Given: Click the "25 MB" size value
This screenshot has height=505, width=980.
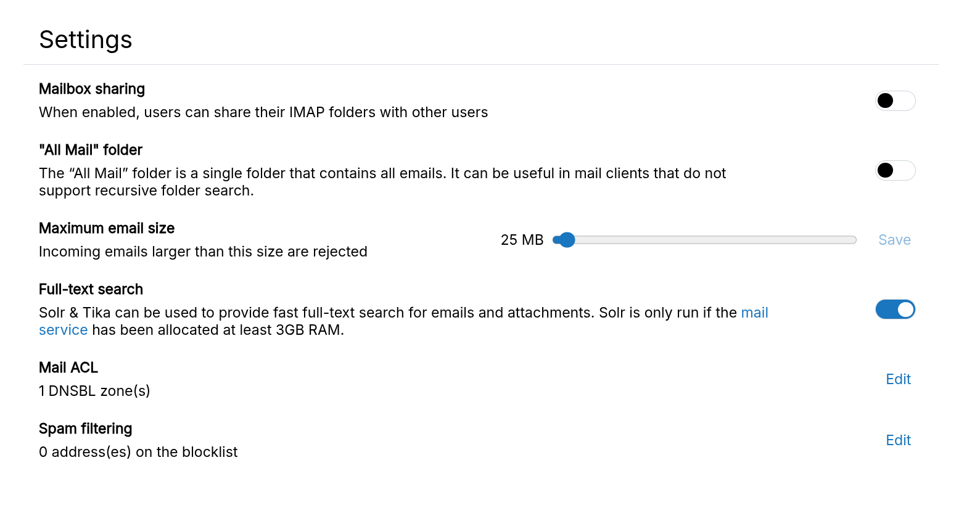Looking at the screenshot, I should [x=522, y=240].
